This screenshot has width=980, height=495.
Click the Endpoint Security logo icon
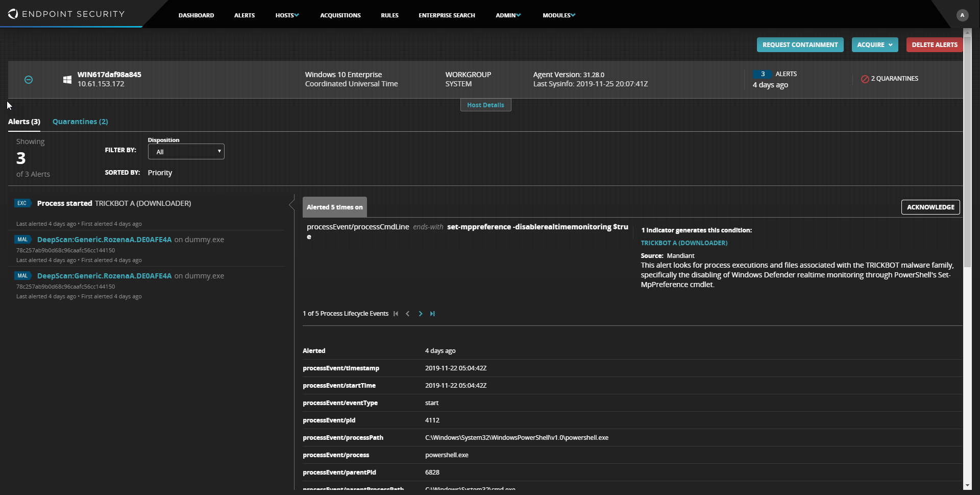(x=13, y=14)
